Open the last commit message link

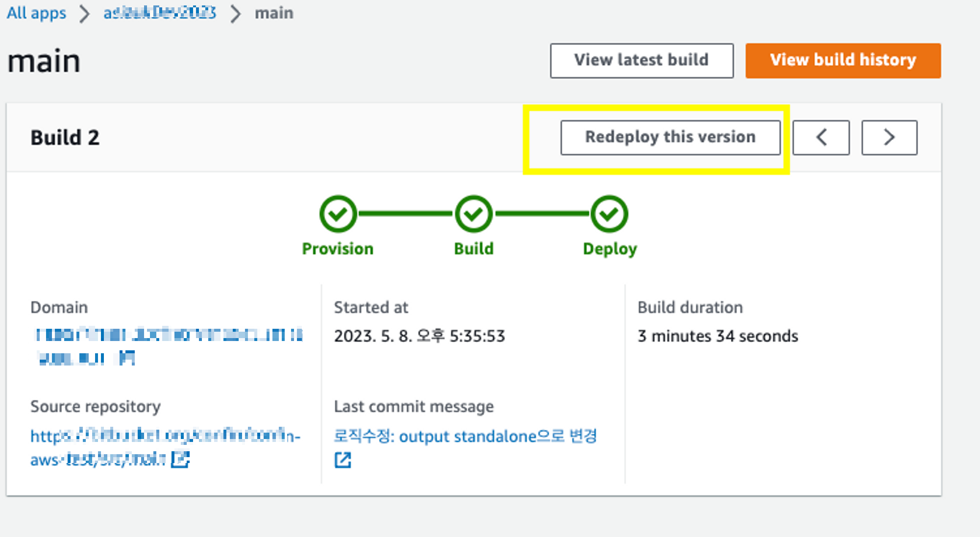[465, 436]
